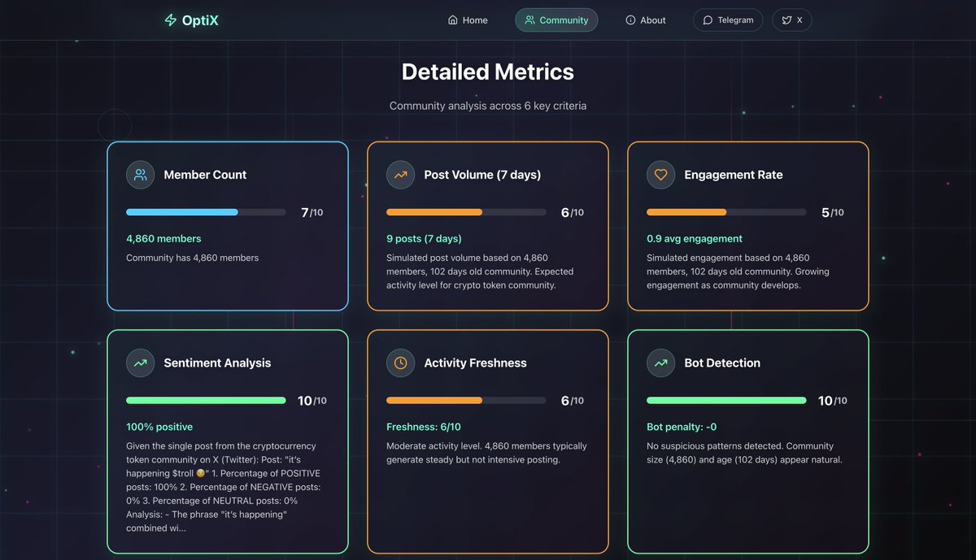The width and height of the screenshot is (976, 560).
Task: Click the Activity Freshness clock icon
Action: point(400,362)
